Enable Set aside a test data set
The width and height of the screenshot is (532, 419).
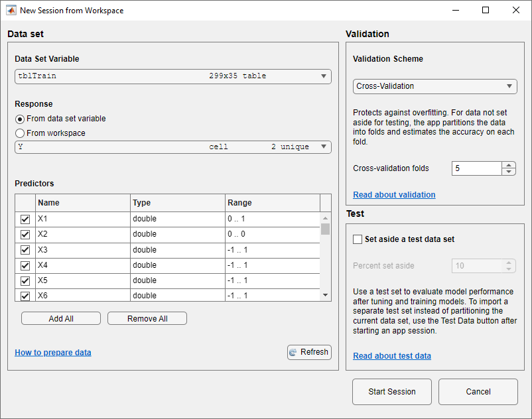[x=358, y=239]
